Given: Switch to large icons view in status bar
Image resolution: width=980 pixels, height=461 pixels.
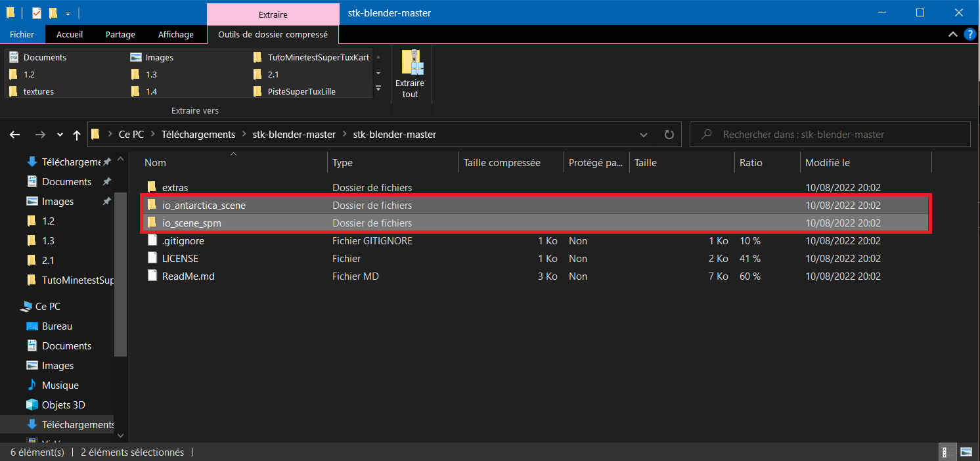Looking at the screenshot, I should (x=966, y=452).
